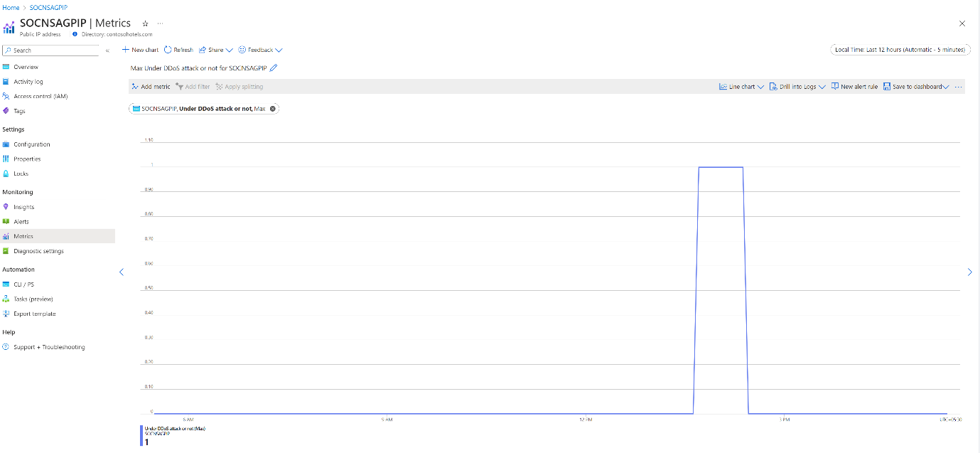Open the Share dropdown menu
The height and width of the screenshot is (453, 980).
[x=215, y=50]
